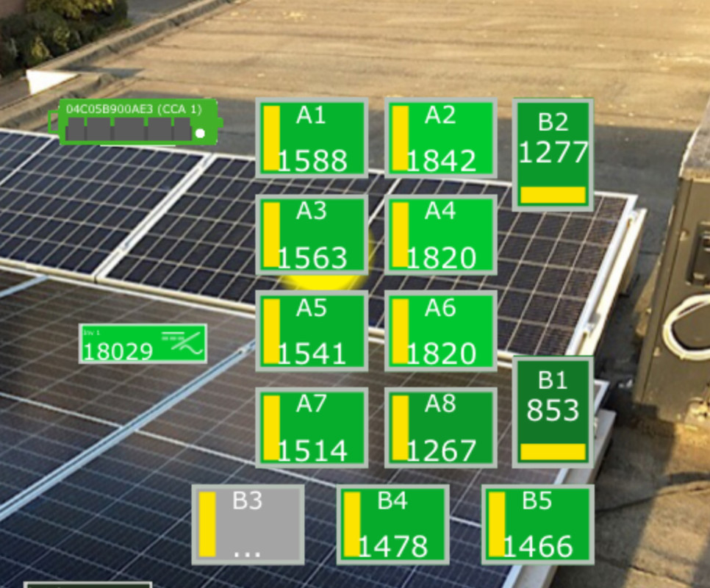Click the white status dot on CCA gateway

coord(200,134)
